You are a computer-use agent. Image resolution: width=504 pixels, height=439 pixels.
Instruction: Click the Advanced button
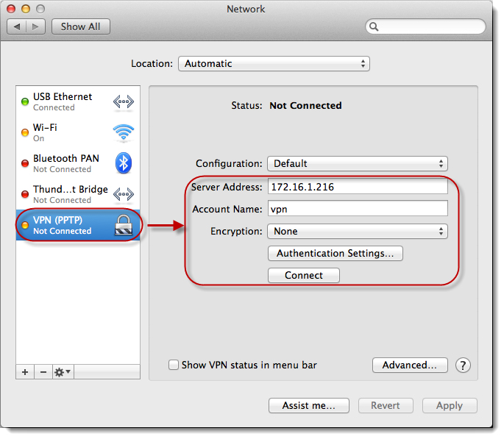410,365
